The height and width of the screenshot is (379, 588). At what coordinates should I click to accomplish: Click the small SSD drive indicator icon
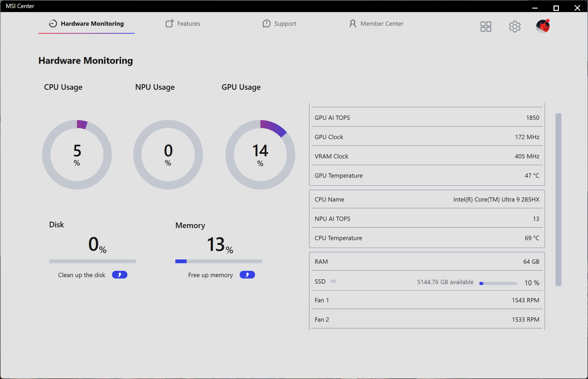(333, 281)
